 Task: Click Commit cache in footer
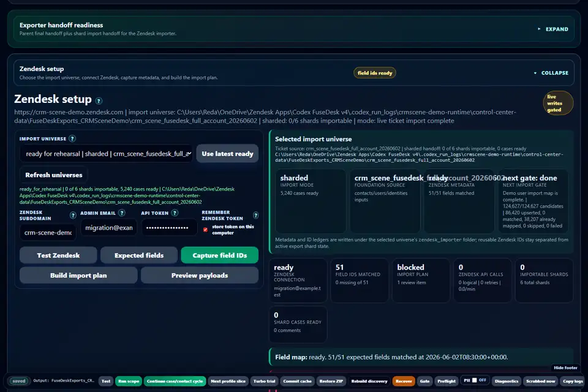(298, 381)
